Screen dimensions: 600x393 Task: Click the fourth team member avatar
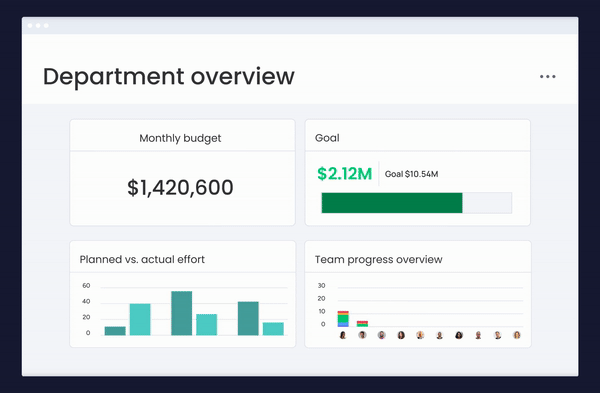(x=401, y=335)
